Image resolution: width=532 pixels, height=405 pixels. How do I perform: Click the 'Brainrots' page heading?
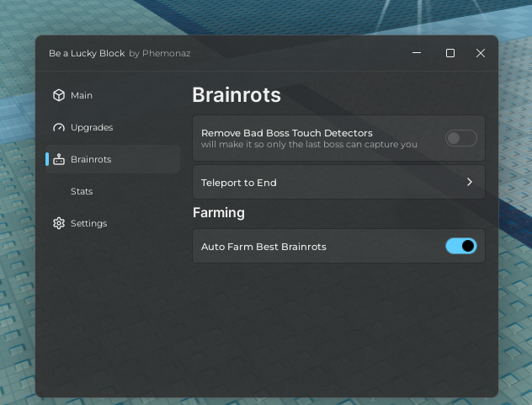pyautogui.click(x=237, y=94)
